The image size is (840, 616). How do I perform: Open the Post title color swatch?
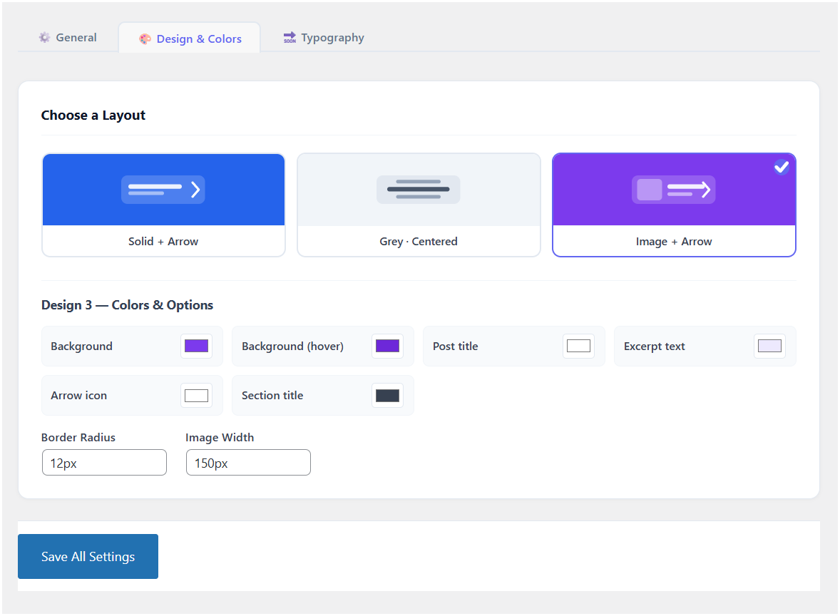[x=578, y=346]
